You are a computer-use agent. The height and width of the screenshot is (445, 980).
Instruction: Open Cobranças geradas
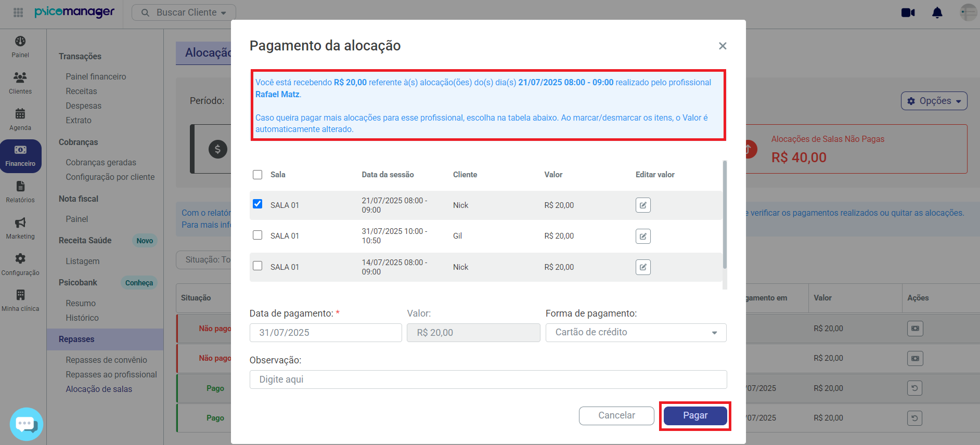click(101, 162)
